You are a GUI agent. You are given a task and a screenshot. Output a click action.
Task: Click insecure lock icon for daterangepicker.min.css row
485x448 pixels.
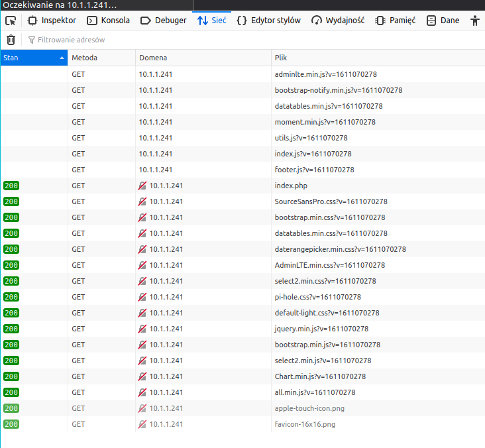(142, 249)
